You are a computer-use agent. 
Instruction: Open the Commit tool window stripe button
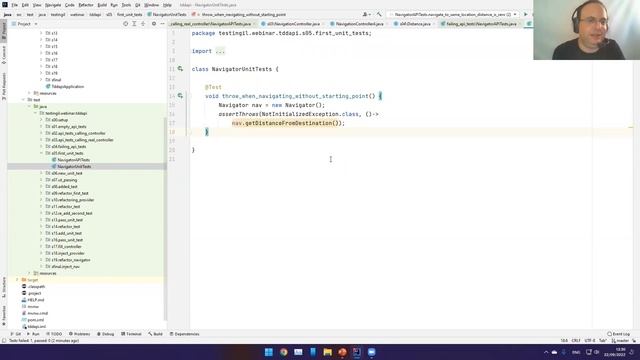point(4,55)
